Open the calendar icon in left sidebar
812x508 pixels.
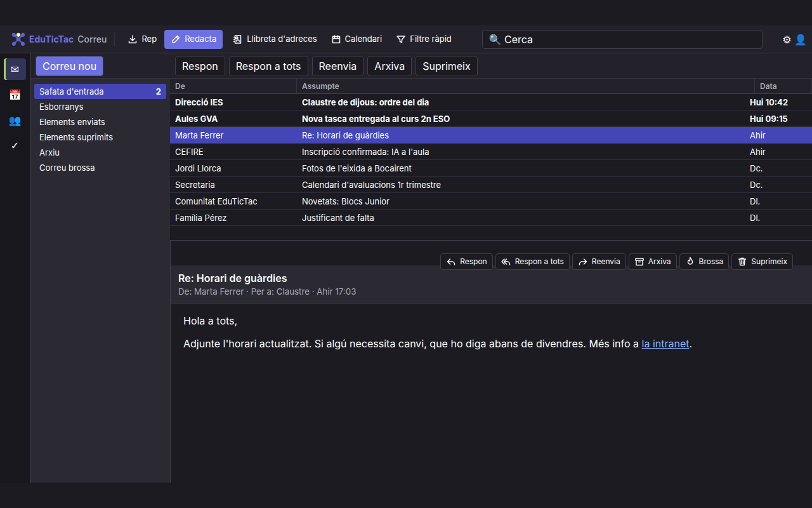[x=15, y=95]
